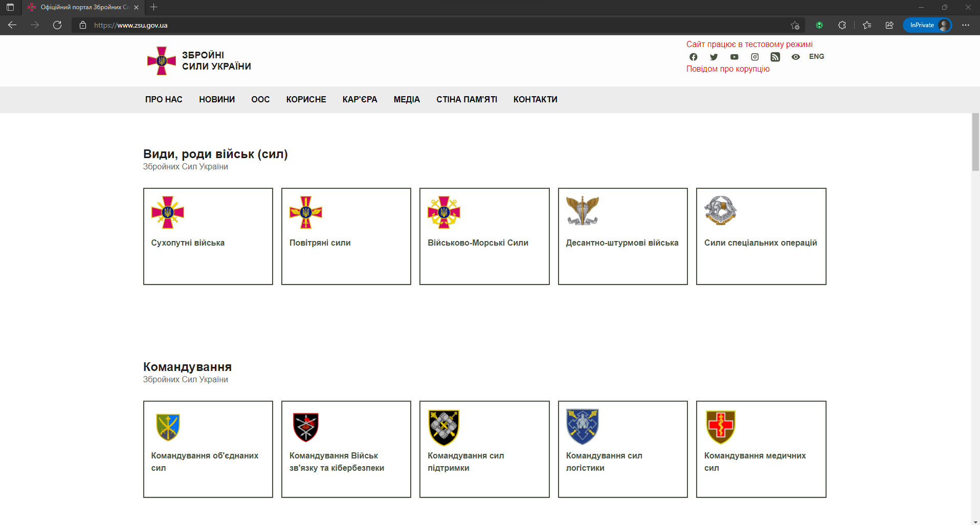Open the browser Extensions puzzle icon
The width and height of the screenshot is (980, 525).
click(842, 25)
